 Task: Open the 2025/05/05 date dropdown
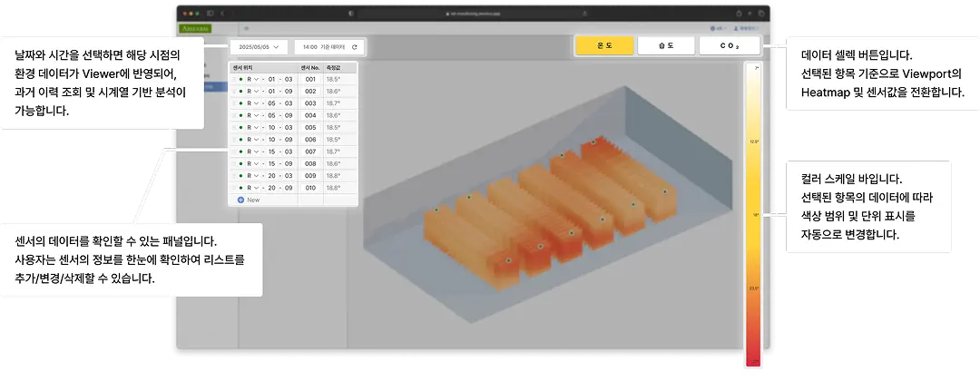259,46
